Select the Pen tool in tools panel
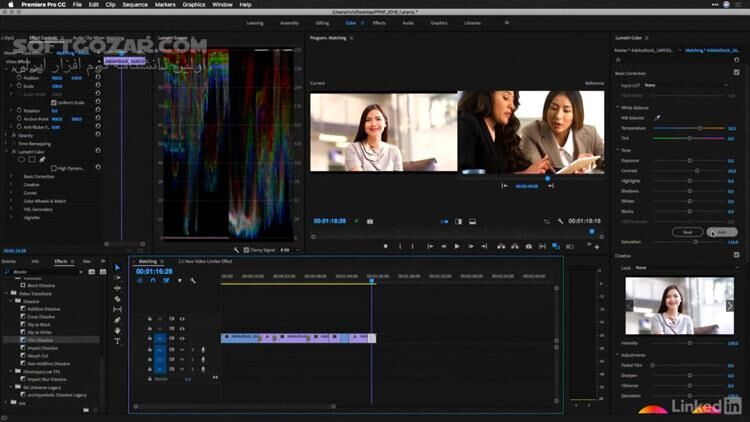This screenshot has width=750, height=422. (118, 320)
